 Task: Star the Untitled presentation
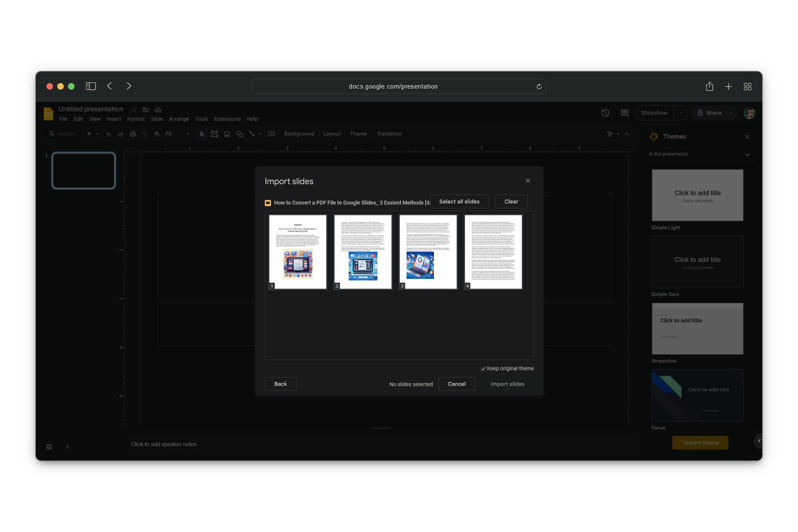click(133, 110)
